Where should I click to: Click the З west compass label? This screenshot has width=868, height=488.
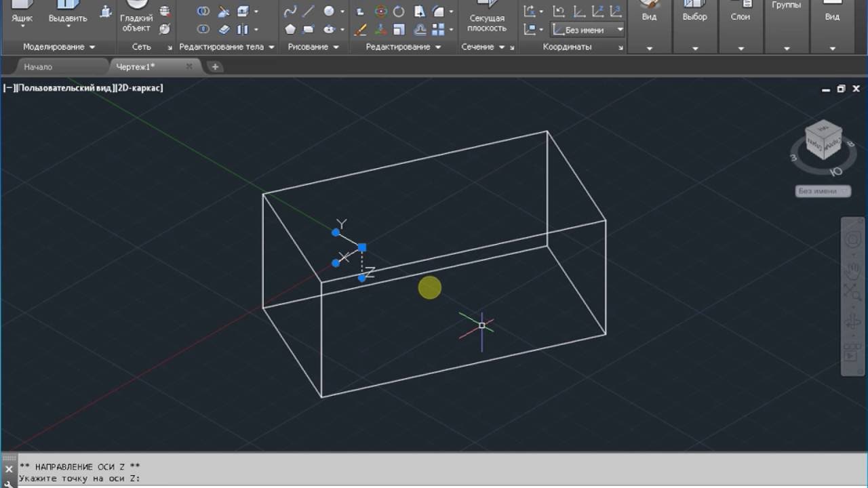793,157
